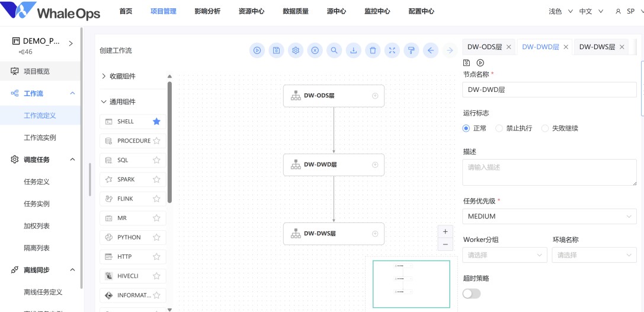This screenshot has height=312, width=644.
Task: Open the 浅色 theme dropdown
Action: pyautogui.click(x=560, y=11)
